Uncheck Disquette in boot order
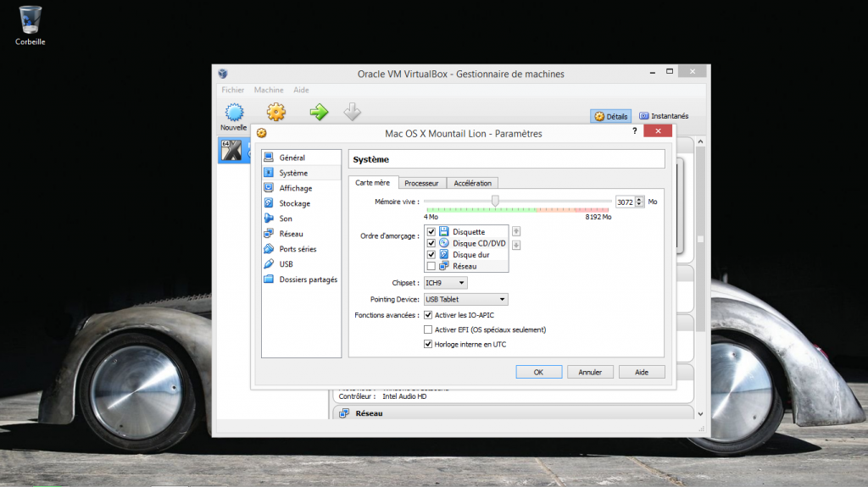Screen dimensions: 868x487 pos(431,231)
